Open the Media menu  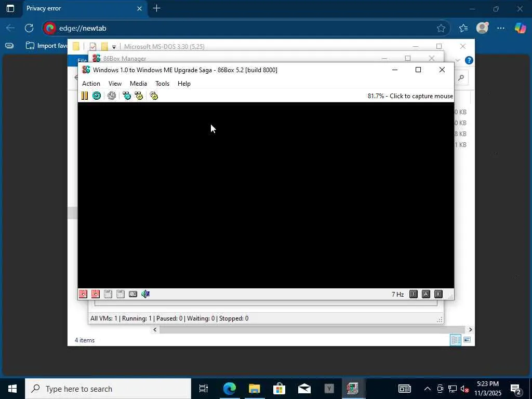pyautogui.click(x=138, y=84)
